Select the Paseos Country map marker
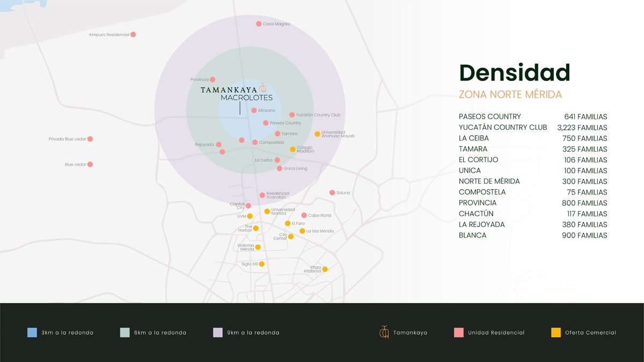The height and width of the screenshot is (362, 644). 266,123
